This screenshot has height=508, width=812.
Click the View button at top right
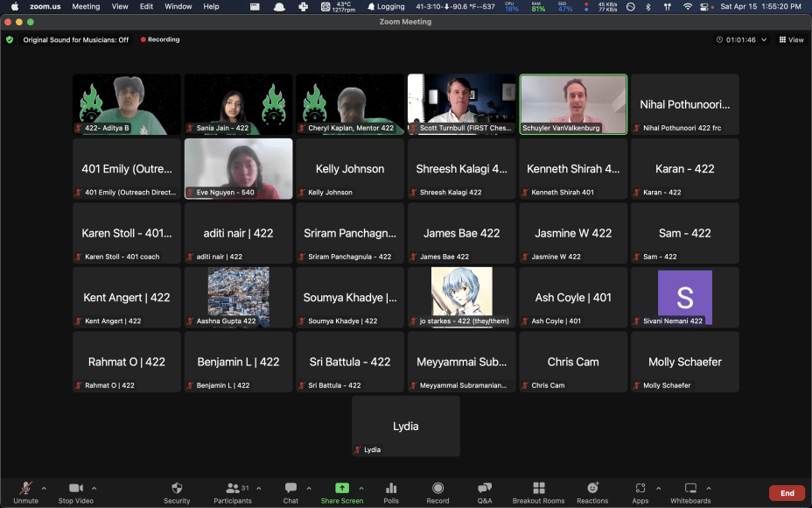coord(792,39)
